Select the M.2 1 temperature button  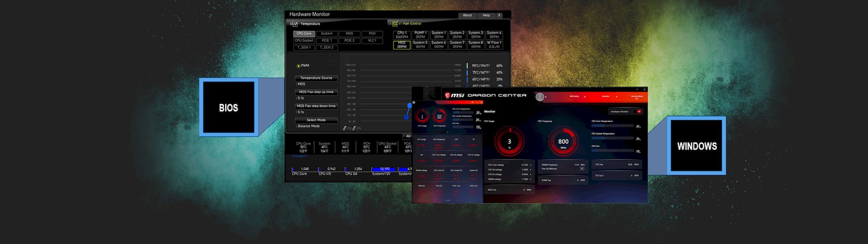click(372, 40)
